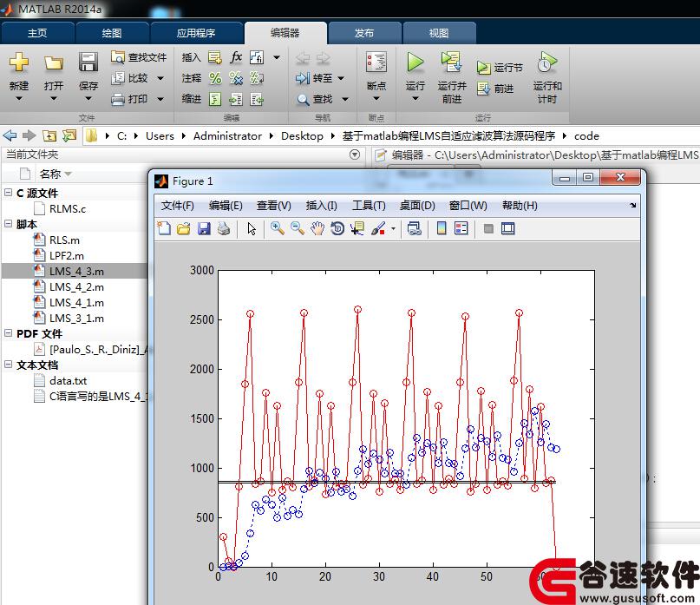Click the Insert Colorbar icon
This screenshot has width=700, height=605.
tap(442, 229)
